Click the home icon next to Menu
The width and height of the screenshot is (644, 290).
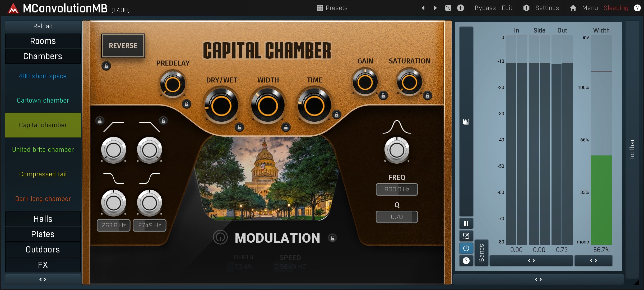click(x=573, y=8)
